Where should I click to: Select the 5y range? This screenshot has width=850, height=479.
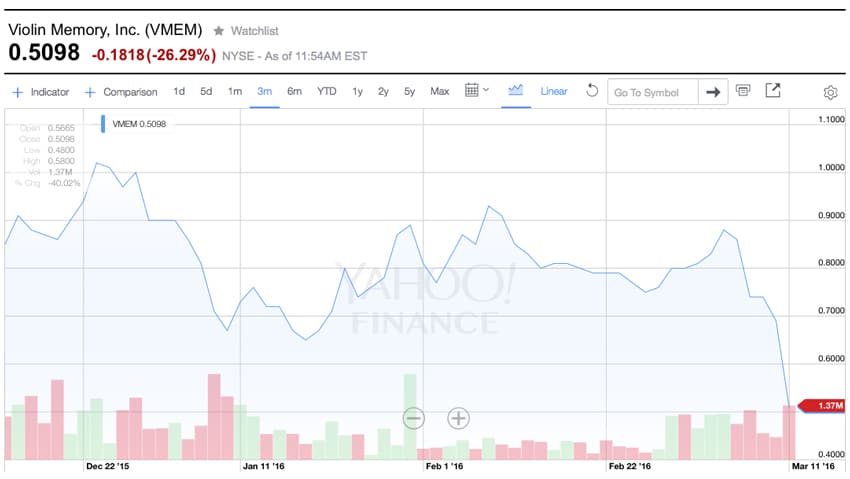coord(409,91)
